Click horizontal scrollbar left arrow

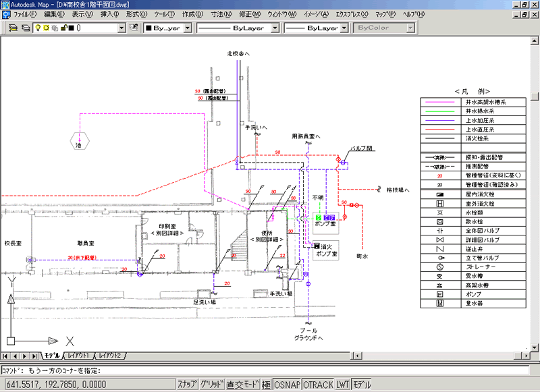[x=358, y=356]
